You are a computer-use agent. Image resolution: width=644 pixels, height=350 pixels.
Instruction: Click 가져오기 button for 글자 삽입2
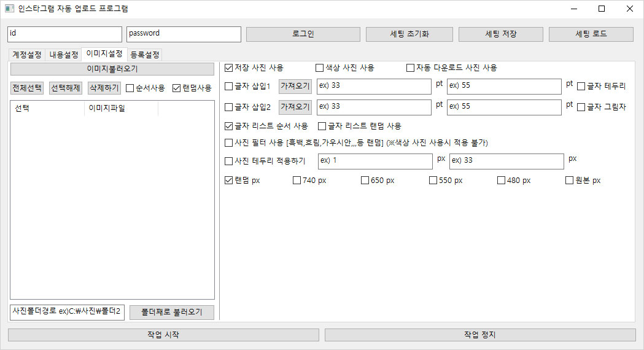tap(295, 107)
